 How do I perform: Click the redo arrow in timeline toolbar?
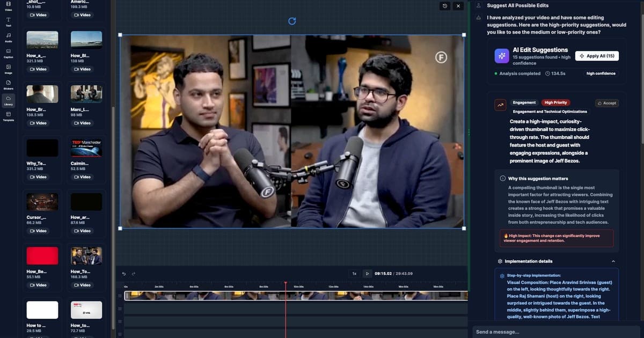coord(133,274)
